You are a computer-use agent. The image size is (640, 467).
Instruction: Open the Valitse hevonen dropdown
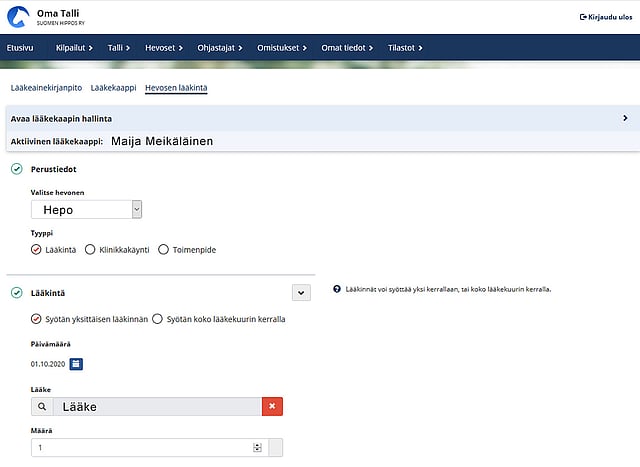87,209
